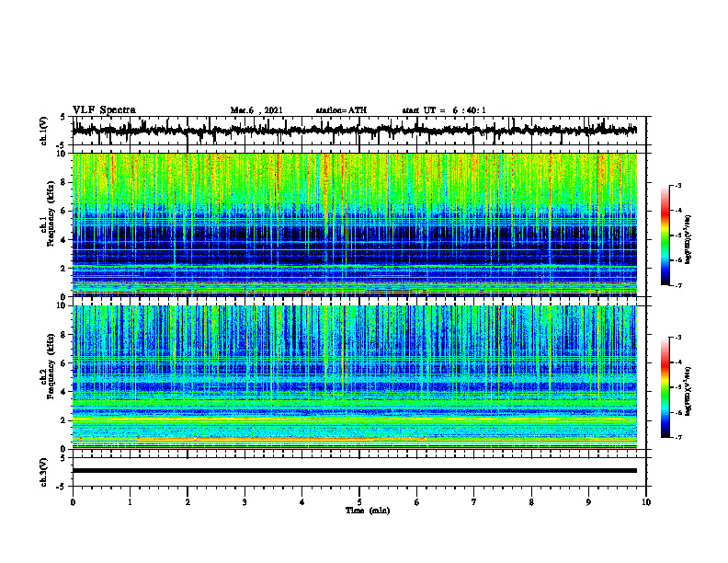This screenshot has height=563, width=728.
Task: Select the "Time (min)" x-axis label
Action: click(368, 511)
